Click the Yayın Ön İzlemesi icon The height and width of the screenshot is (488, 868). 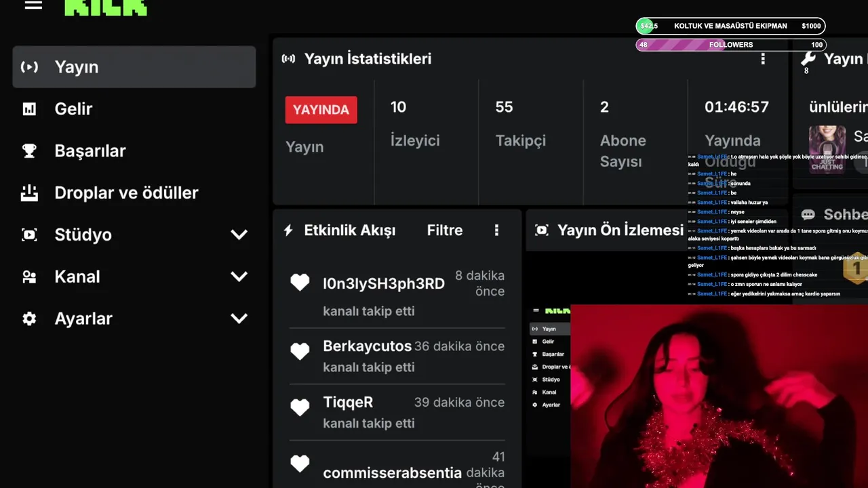[x=541, y=230]
